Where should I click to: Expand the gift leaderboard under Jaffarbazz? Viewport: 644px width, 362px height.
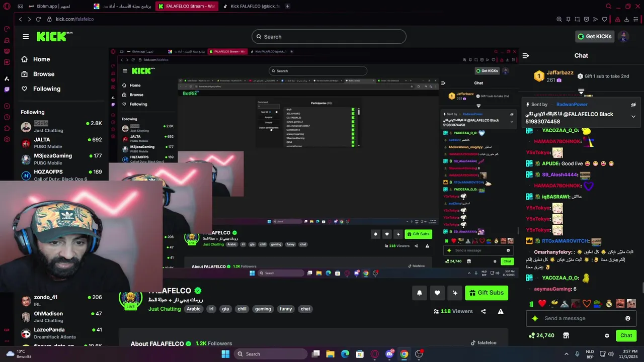pyautogui.click(x=581, y=92)
